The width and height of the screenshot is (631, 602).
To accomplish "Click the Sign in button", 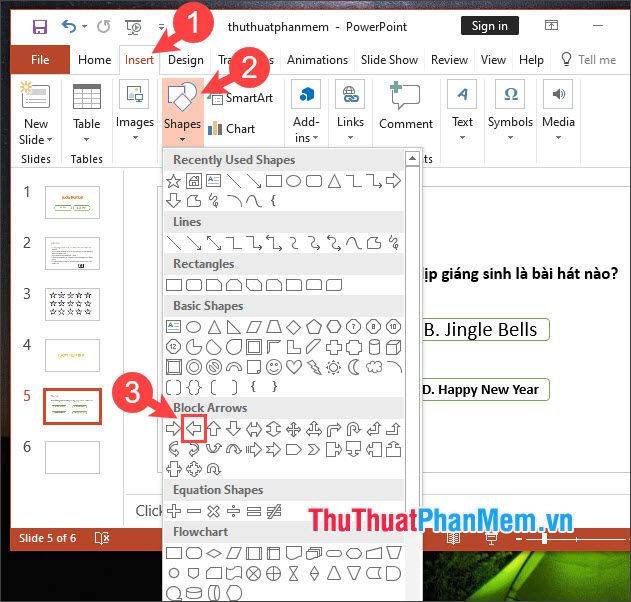I will click(489, 26).
